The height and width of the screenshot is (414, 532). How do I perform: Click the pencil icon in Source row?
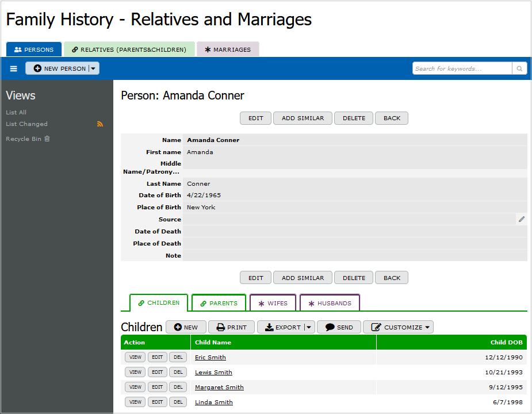[522, 219]
